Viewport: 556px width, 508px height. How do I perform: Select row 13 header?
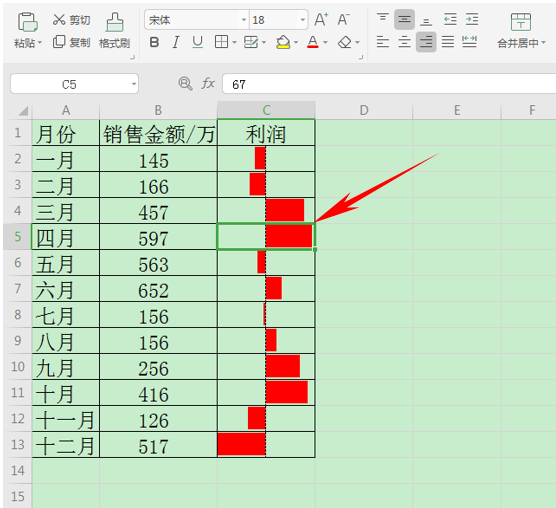pos(18,445)
